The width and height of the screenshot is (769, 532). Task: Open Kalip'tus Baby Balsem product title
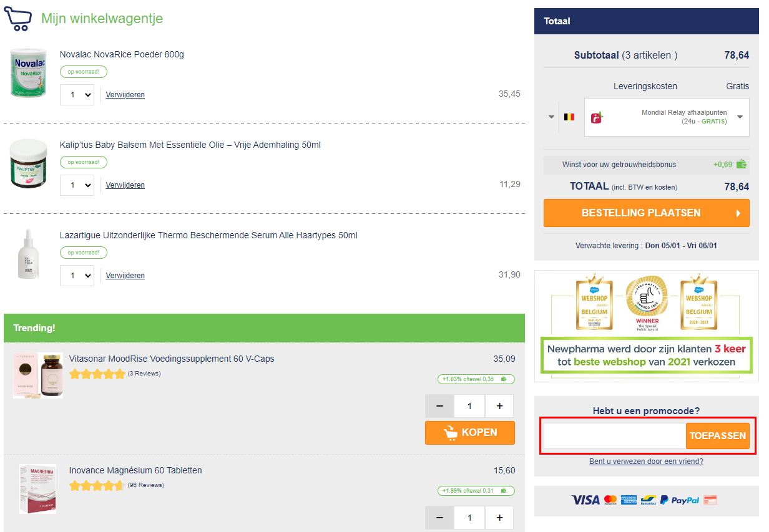190,145
